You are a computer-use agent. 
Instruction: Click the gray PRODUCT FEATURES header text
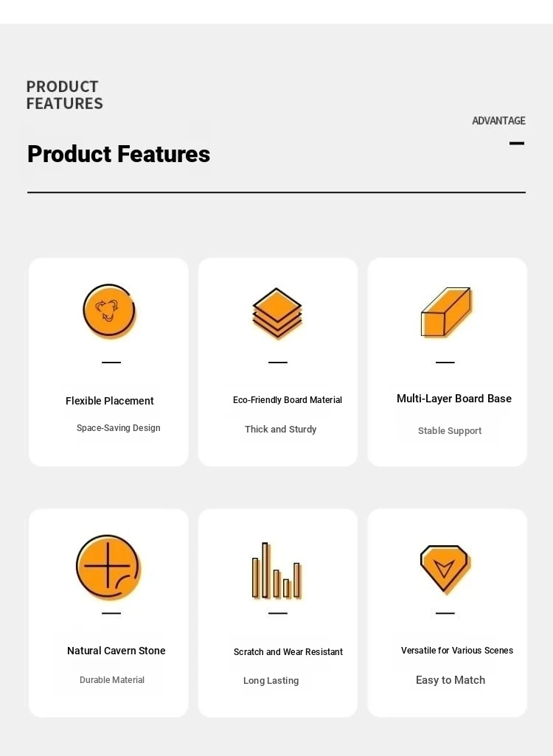[x=65, y=95]
